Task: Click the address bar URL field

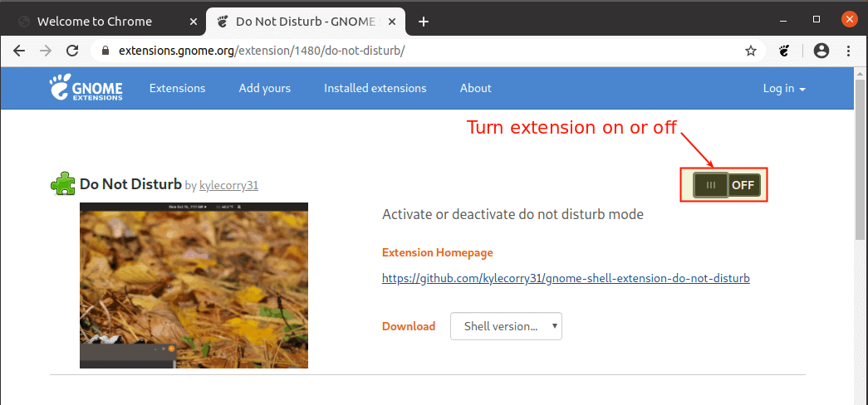Action: (x=415, y=51)
